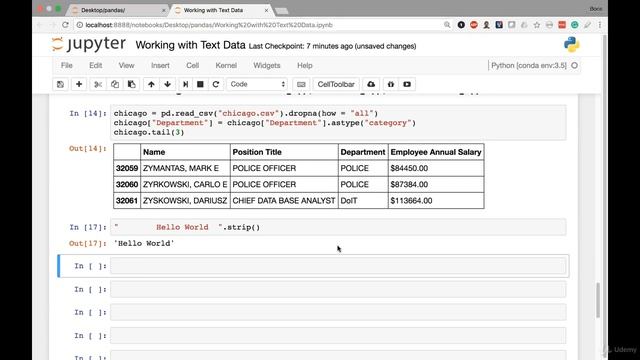Screen dimensions: 640x360
Task: Paste cells below icon in toolbar
Action: coord(131,84)
